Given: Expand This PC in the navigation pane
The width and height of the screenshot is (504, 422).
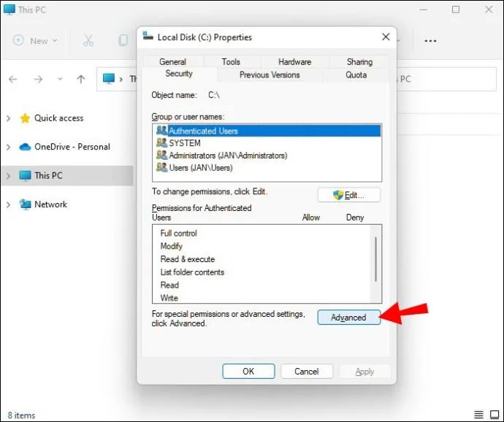Looking at the screenshot, I should click(x=8, y=176).
